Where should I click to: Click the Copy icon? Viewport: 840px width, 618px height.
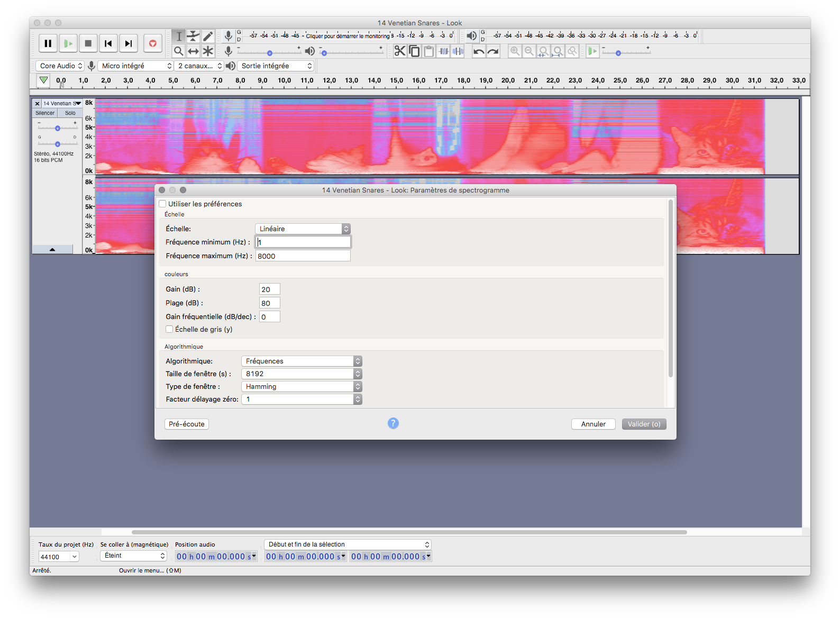(x=415, y=51)
